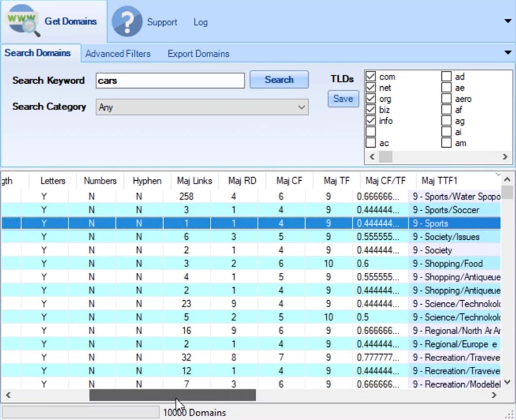Expand the top ribbon dropdown arrow

508,21
